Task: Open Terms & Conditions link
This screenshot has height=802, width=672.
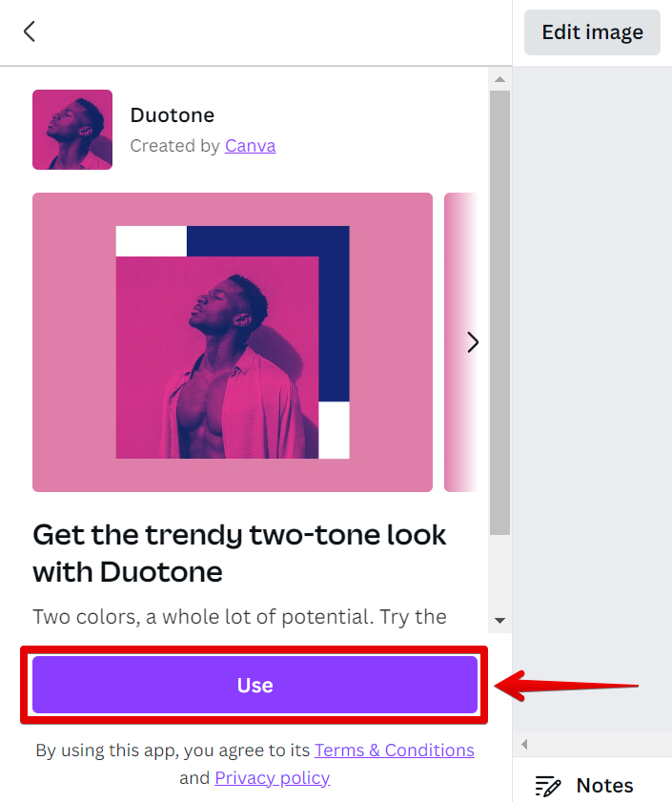Action: tap(395, 751)
